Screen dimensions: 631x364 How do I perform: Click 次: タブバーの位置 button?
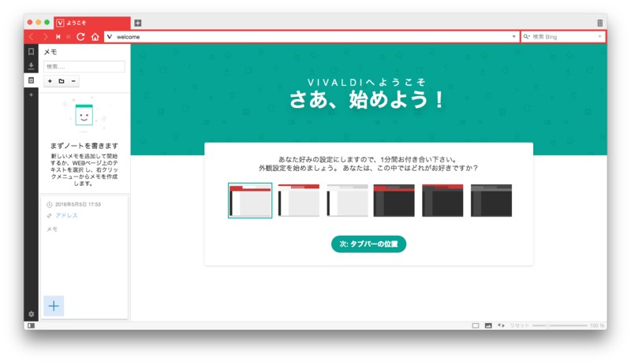tap(368, 244)
